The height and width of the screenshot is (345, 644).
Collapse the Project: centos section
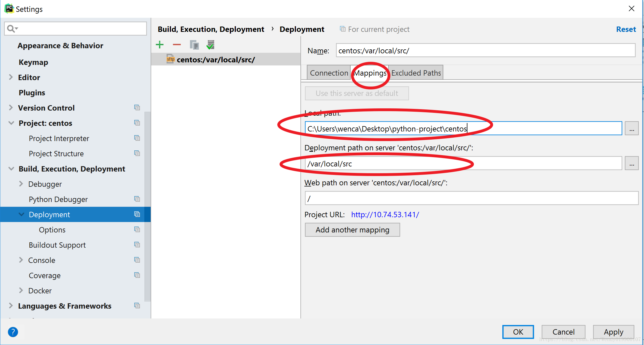pos(11,123)
